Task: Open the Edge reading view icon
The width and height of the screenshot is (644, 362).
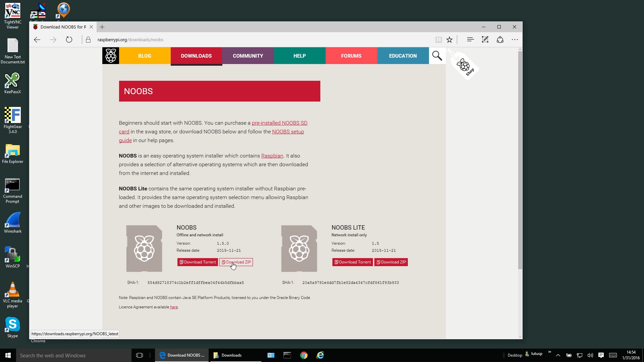Action: (x=438, y=40)
